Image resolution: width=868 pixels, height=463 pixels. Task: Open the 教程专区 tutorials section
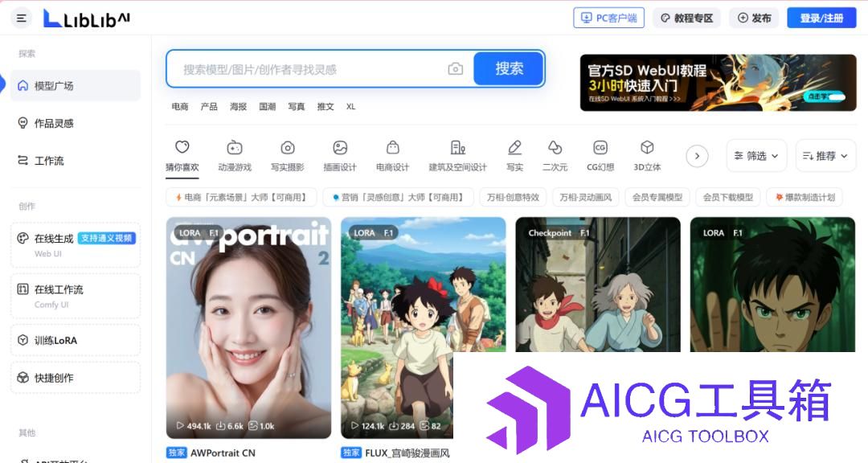coord(687,18)
